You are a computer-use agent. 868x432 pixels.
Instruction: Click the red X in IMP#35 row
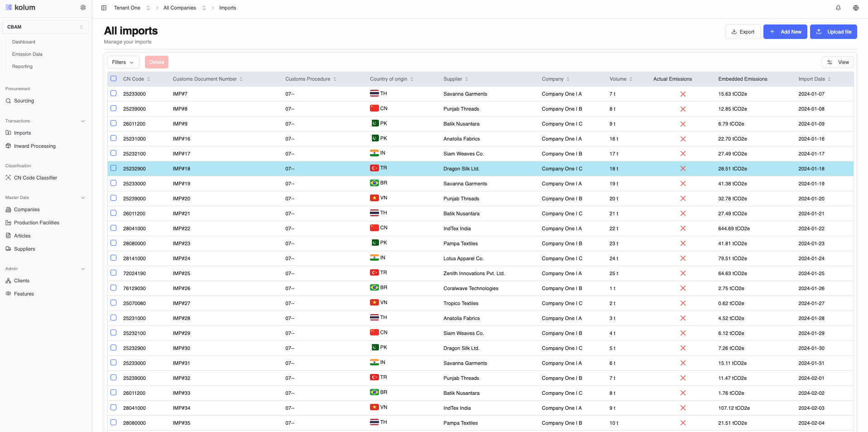(683, 423)
